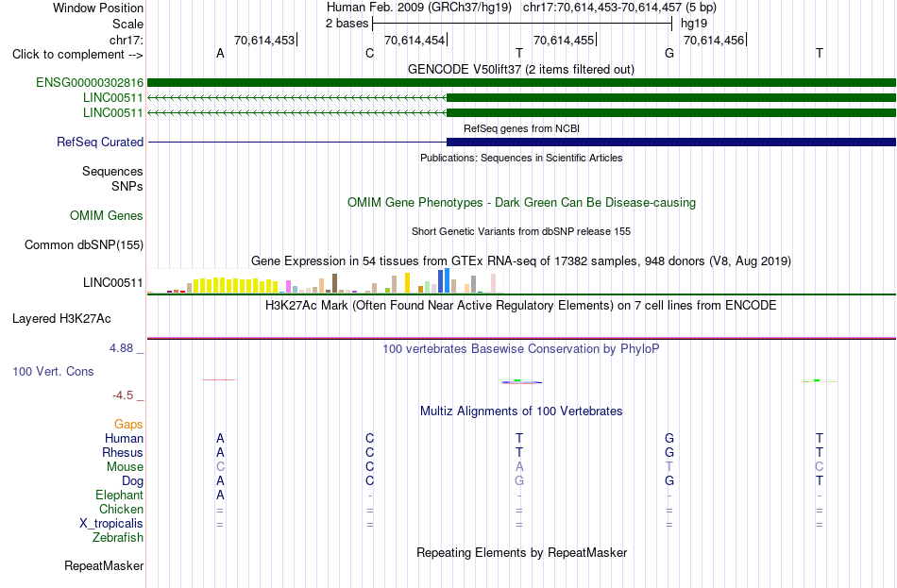Viewport: 897px width, 588px height.
Task: Click '100 vertebrates Basewise Conservation by PhyloP' title
Action: [x=521, y=348]
